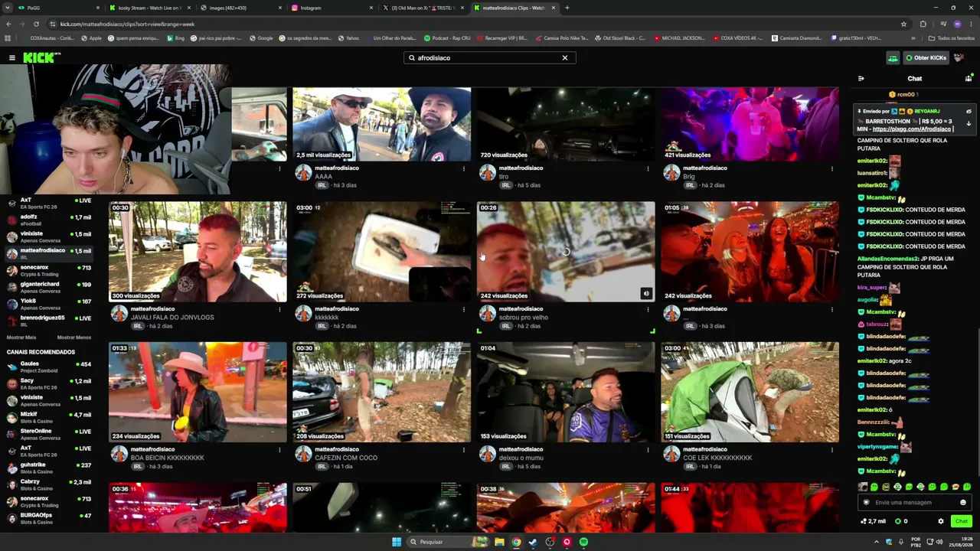Open Gaules recommended channel
This screenshot has height=551, width=980.
49,367
